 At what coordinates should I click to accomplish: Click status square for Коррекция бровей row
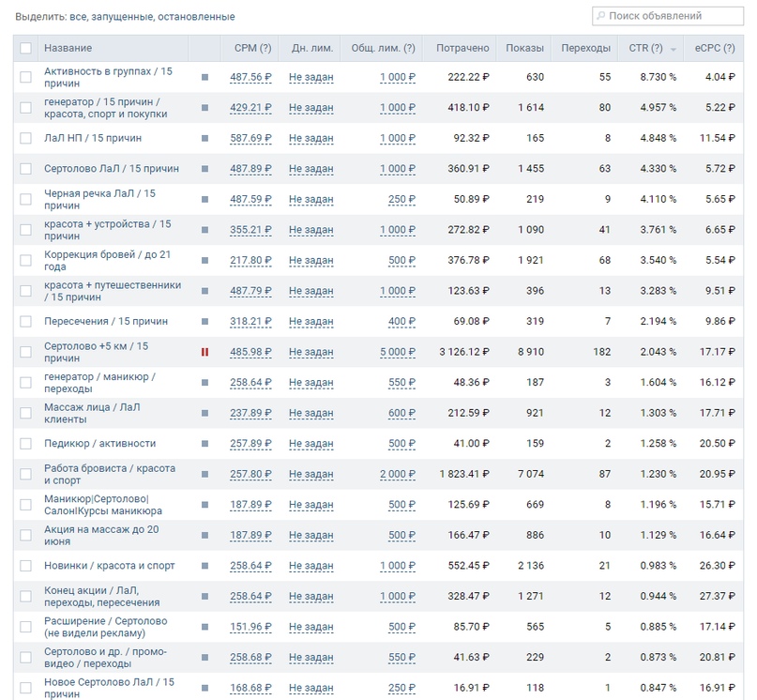click(204, 260)
